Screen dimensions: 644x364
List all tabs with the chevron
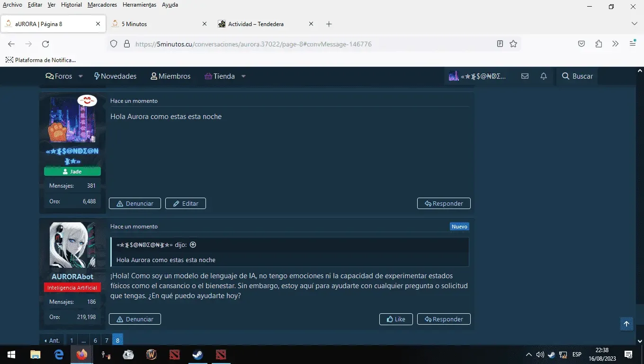coord(635,24)
